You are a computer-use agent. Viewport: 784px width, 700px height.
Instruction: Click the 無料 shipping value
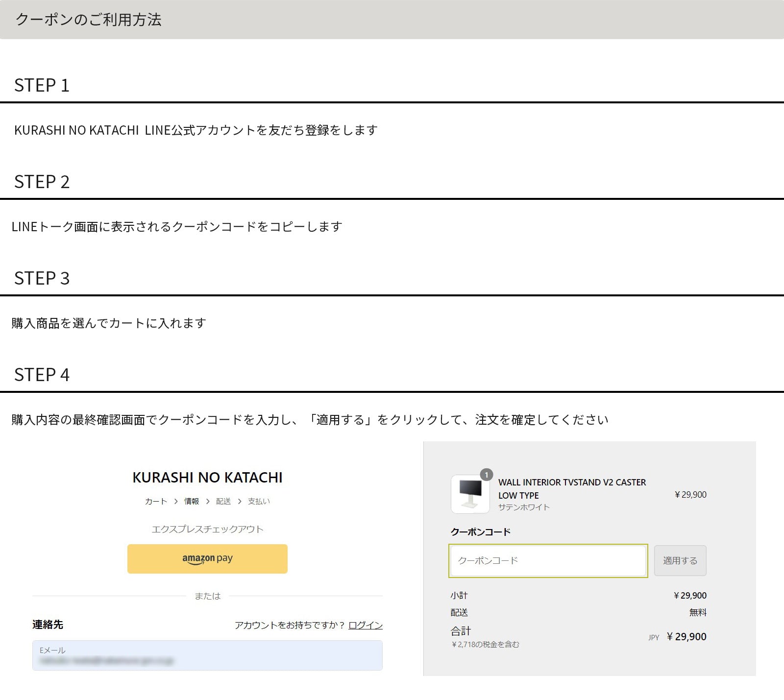pos(698,612)
